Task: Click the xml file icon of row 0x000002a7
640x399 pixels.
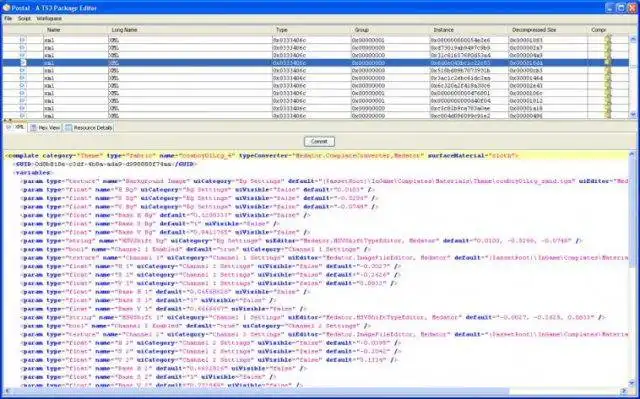Action: pos(23,48)
